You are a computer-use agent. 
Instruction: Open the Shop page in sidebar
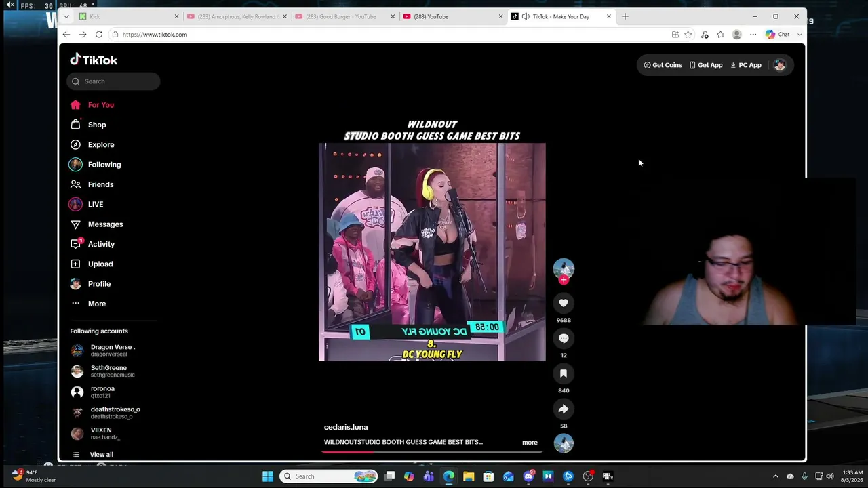click(x=88, y=125)
